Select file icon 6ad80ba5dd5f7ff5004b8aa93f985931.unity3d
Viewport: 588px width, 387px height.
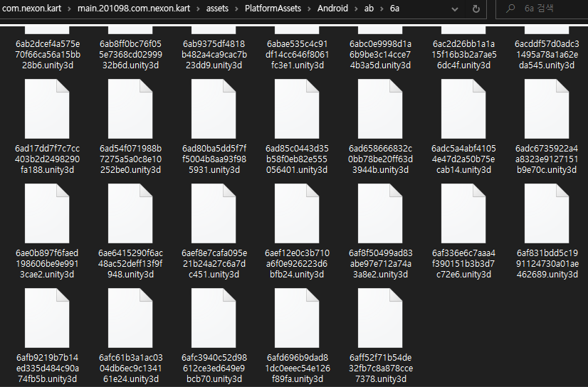pyautogui.click(x=214, y=109)
